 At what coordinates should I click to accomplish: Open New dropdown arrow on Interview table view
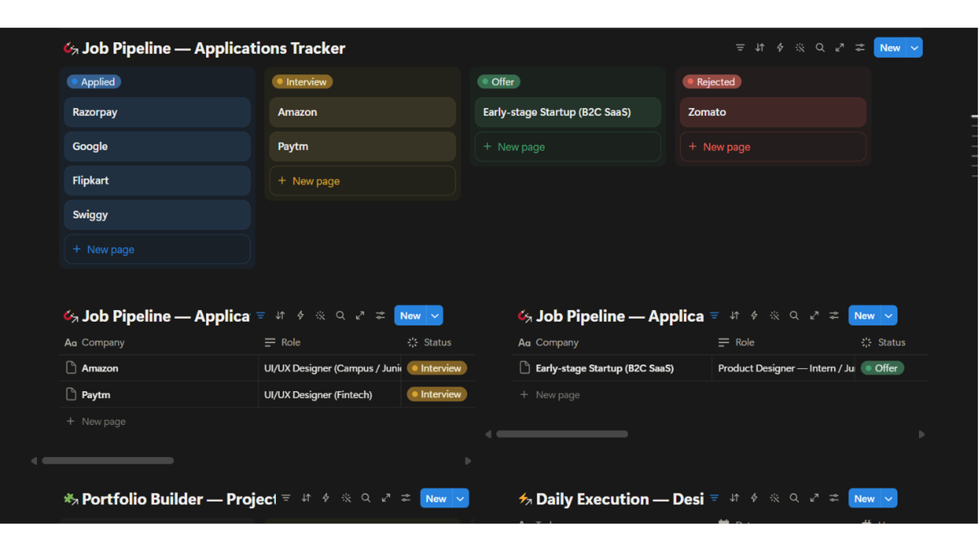pos(435,316)
